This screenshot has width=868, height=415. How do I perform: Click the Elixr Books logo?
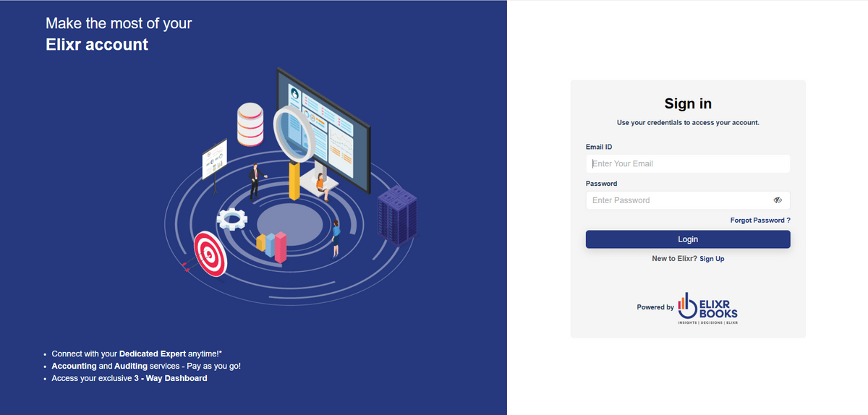coord(707,309)
